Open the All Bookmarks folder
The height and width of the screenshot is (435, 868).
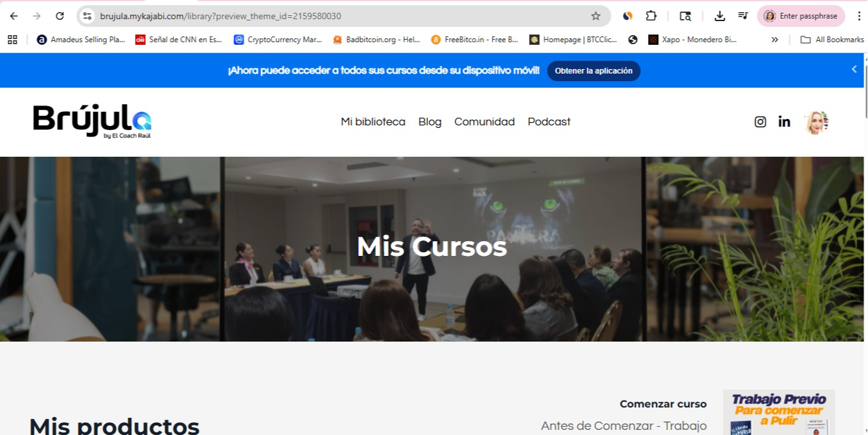pyautogui.click(x=832, y=40)
